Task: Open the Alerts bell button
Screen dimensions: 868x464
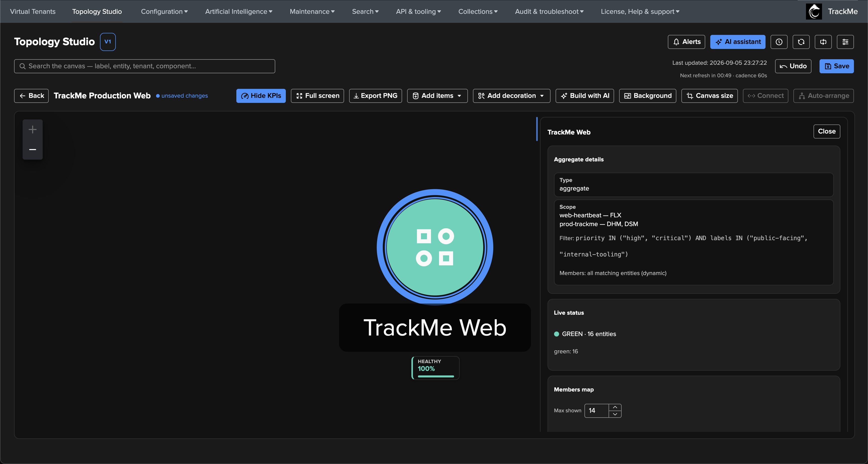Action: [686, 42]
